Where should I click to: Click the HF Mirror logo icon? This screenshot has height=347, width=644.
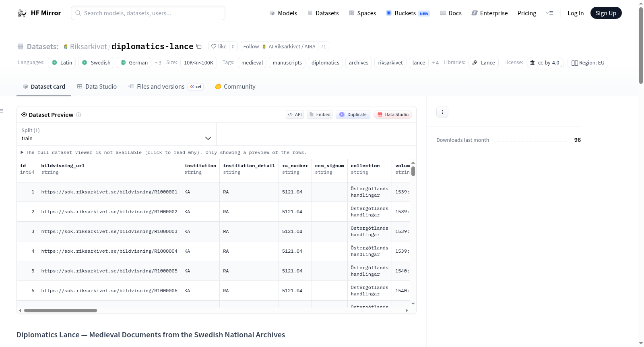click(22, 13)
